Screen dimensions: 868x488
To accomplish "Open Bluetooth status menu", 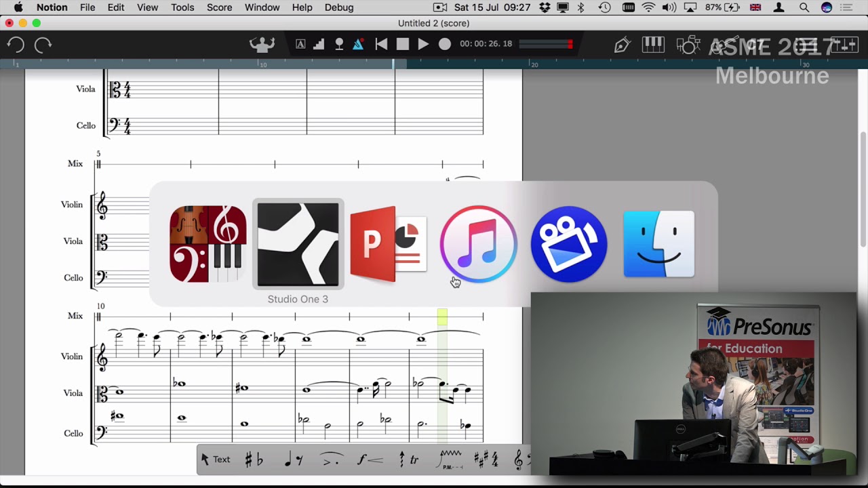I will pos(581,7).
